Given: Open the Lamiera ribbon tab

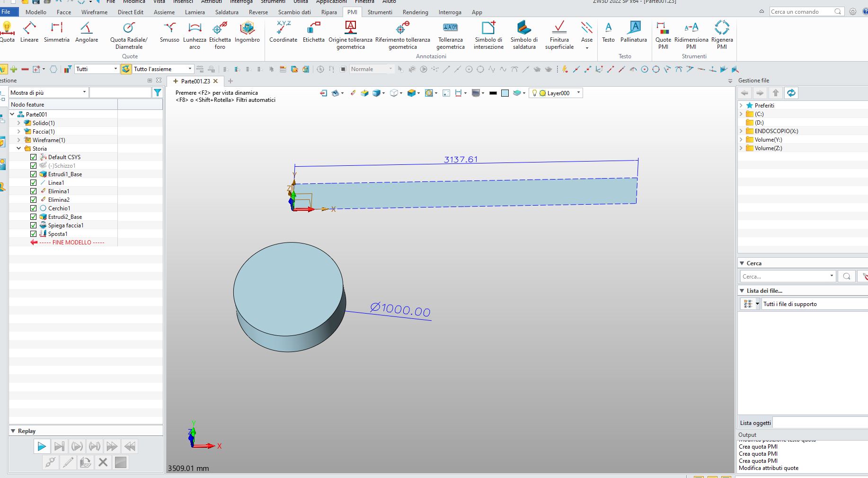Looking at the screenshot, I should 195,12.
